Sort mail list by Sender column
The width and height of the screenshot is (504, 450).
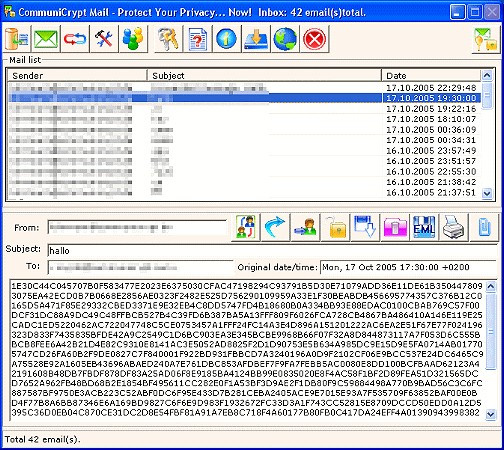(77, 76)
